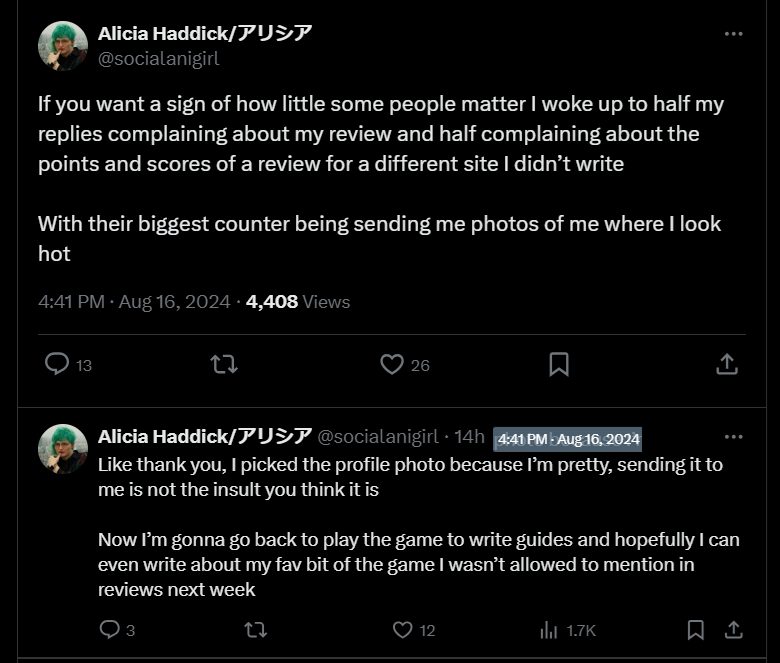
Task: Bookmark the reply tweet
Action: point(695,630)
